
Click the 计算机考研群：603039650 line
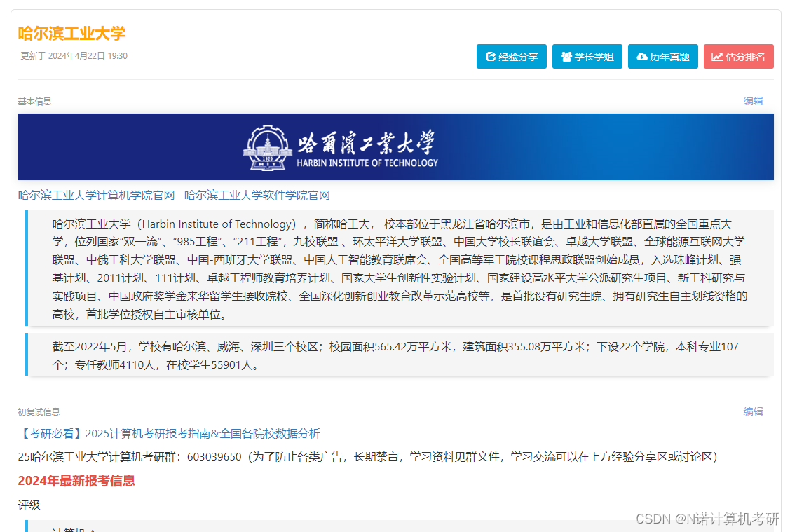368,456
